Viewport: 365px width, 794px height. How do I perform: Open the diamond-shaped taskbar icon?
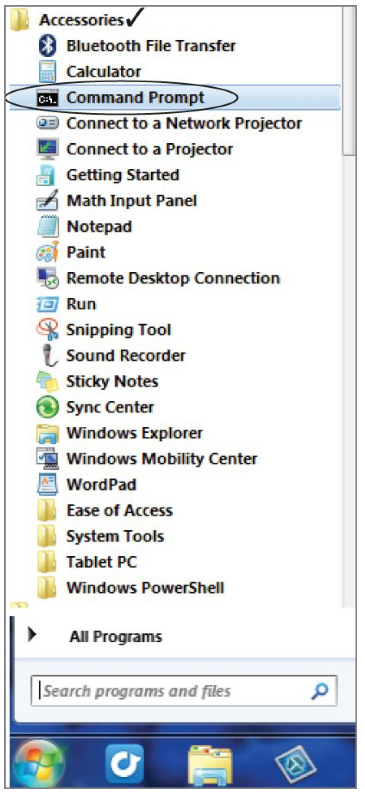point(295,765)
